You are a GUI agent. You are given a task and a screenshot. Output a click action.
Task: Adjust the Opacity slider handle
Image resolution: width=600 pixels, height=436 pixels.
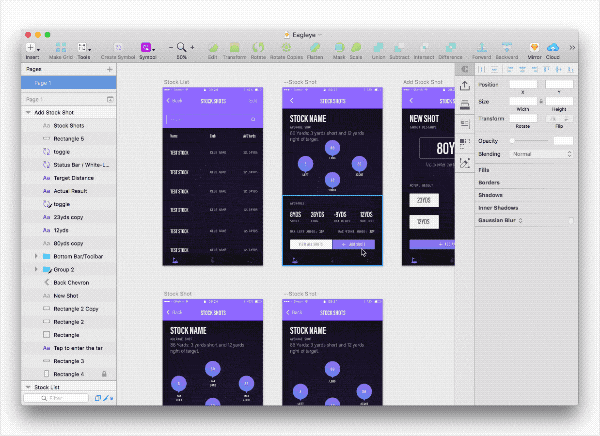tap(512, 141)
